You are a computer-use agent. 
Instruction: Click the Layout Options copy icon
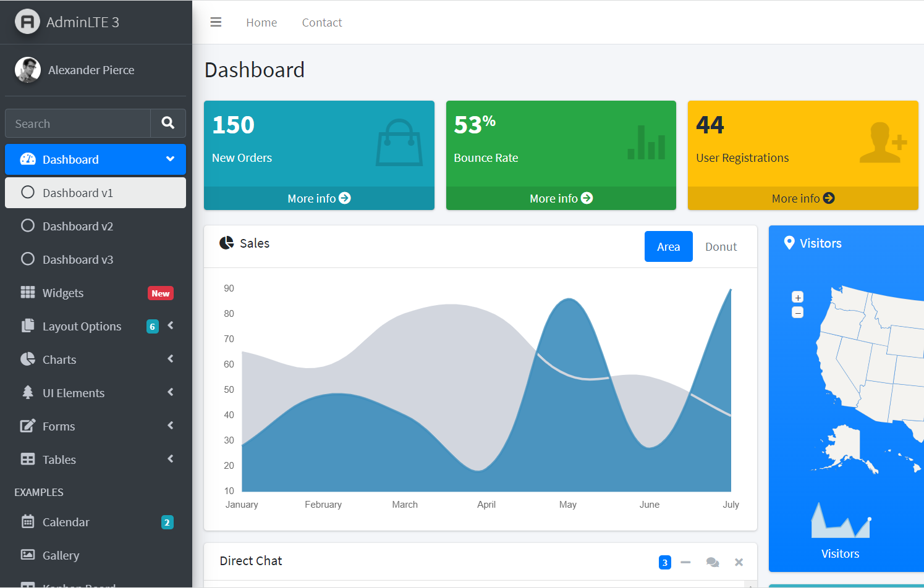click(x=28, y=325)
